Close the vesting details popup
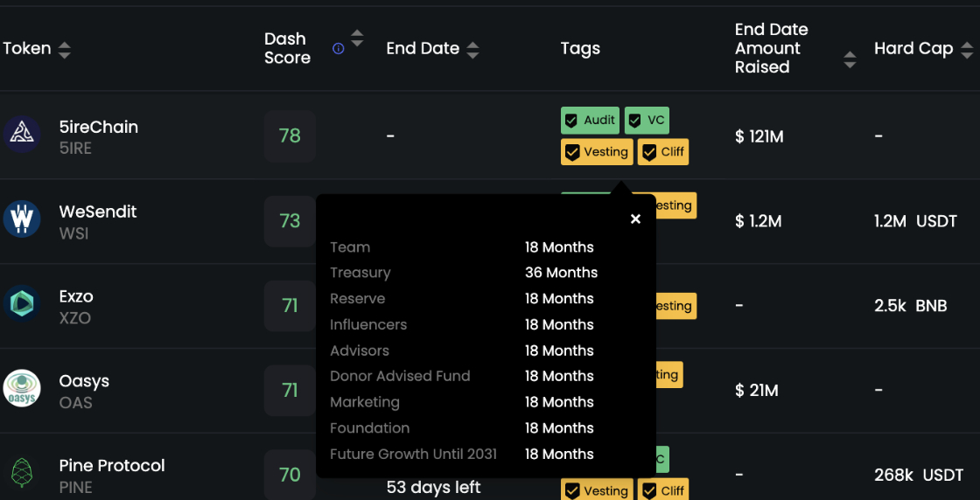The image size is (980, 500). (x=635, y=219)
